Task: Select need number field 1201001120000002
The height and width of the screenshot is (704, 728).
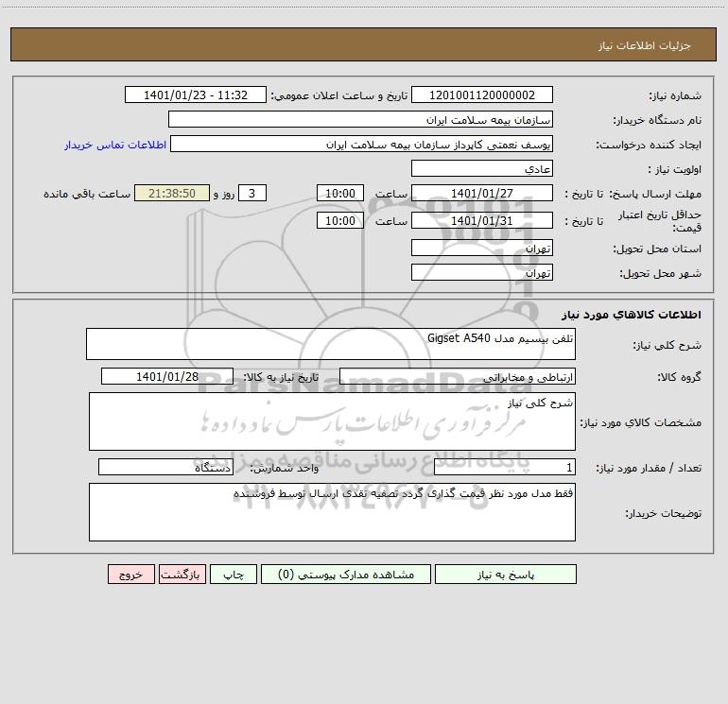Action: pos(482,94)
